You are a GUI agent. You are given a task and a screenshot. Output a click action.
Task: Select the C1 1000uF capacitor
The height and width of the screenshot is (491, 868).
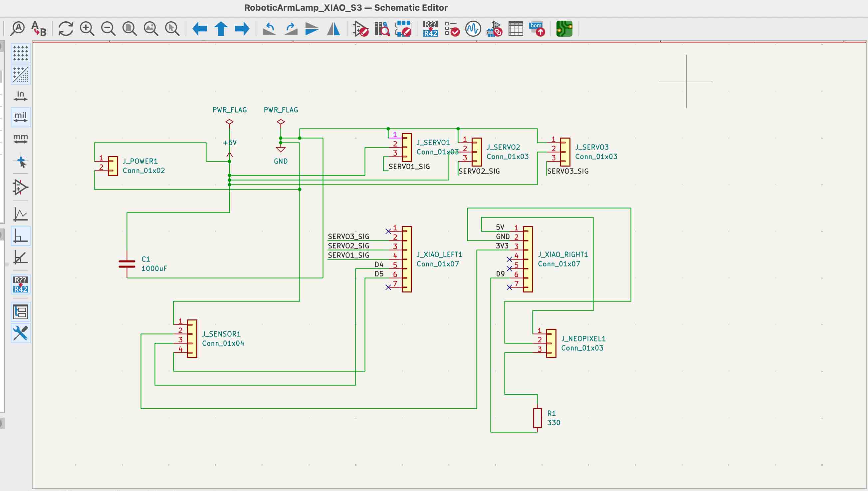pos(126,264)
